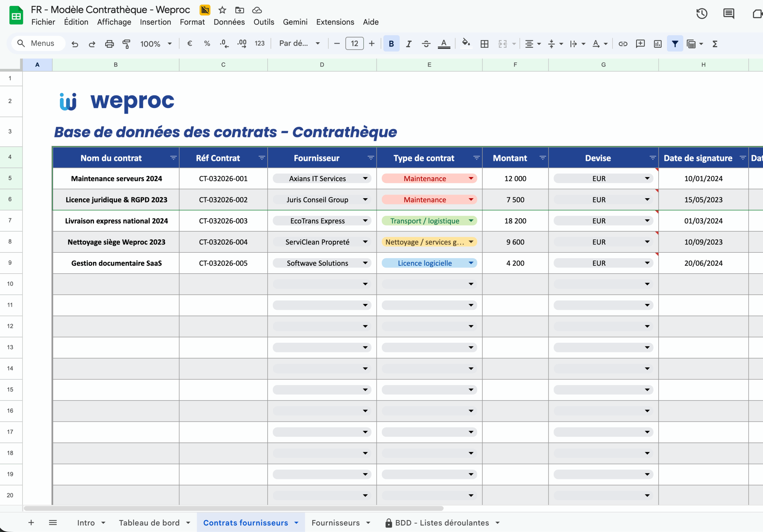Decrease decimal places
The width and height of the screenshot is (763, 532).
coord(224,44)
